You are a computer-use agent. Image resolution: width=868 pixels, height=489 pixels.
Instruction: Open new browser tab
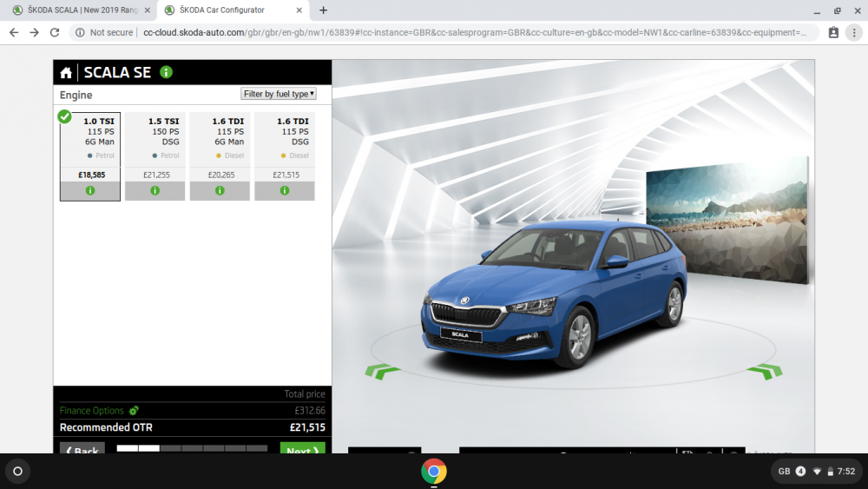pyautogui.click(x=323, y=10)
